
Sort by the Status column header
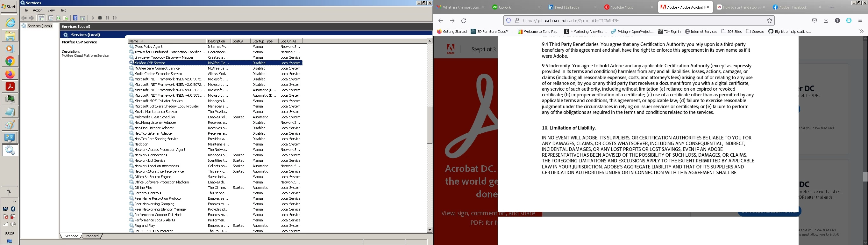point(241,41)
